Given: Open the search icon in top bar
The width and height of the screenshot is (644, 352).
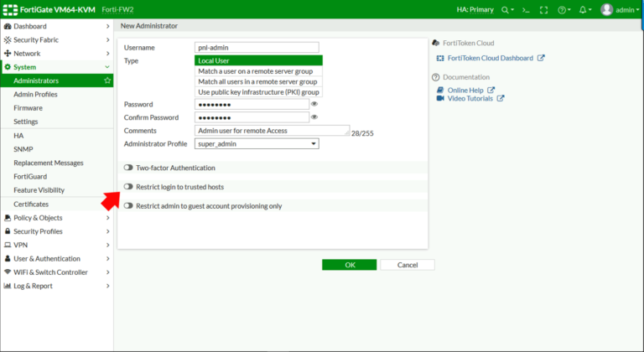Looking at the screenshot, I should coord(505,10).
